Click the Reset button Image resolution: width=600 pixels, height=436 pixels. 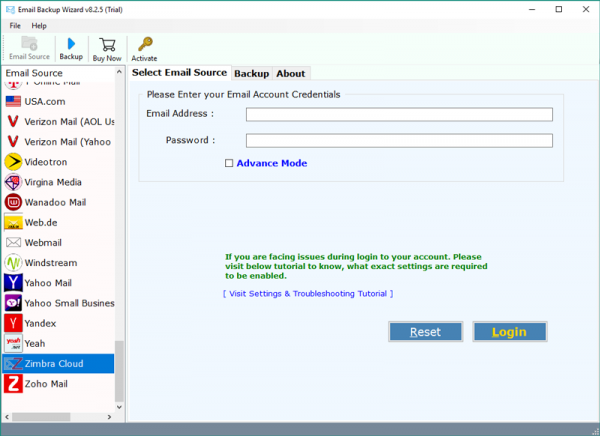click(x=426, y=331)
